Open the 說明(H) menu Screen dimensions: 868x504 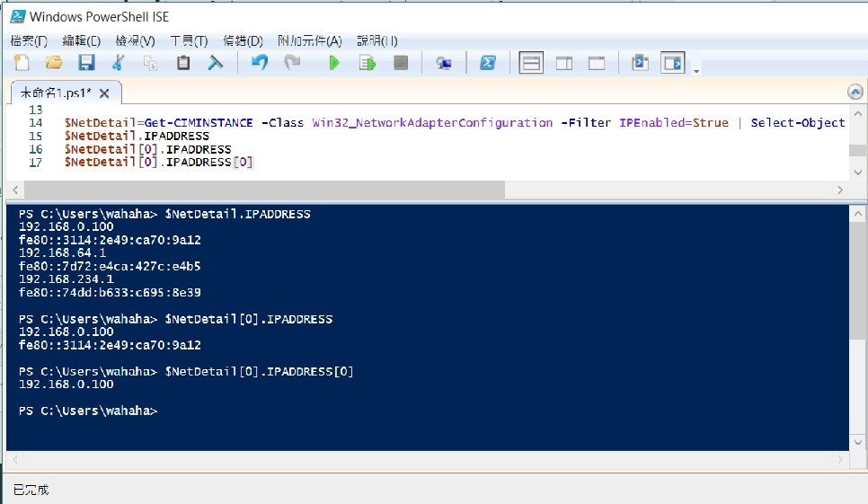[377, 40]
